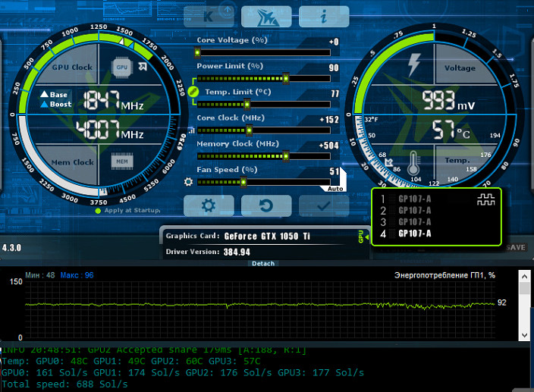This screenshot has height=392, width=534.
Task: Click the Base clock legend marker
Action: (x=44, y=94)
